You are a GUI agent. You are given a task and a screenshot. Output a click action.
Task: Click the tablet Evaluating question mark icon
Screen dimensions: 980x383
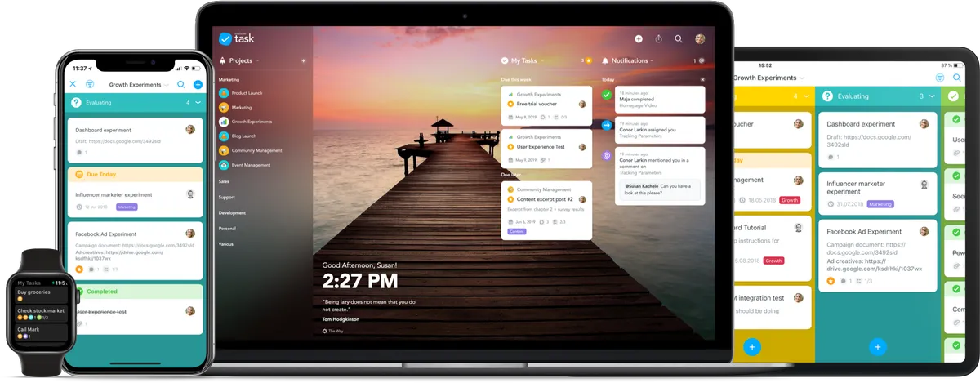click(826, 96)
